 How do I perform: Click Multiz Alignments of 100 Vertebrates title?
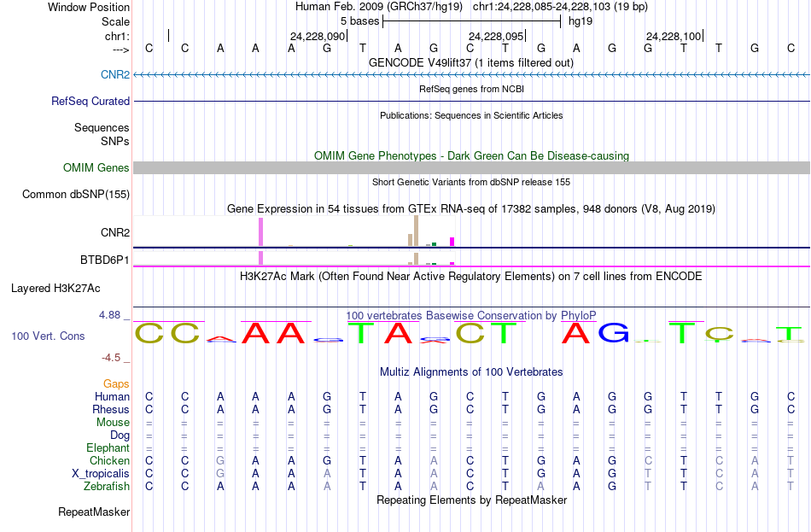click(x=471, y=371)
